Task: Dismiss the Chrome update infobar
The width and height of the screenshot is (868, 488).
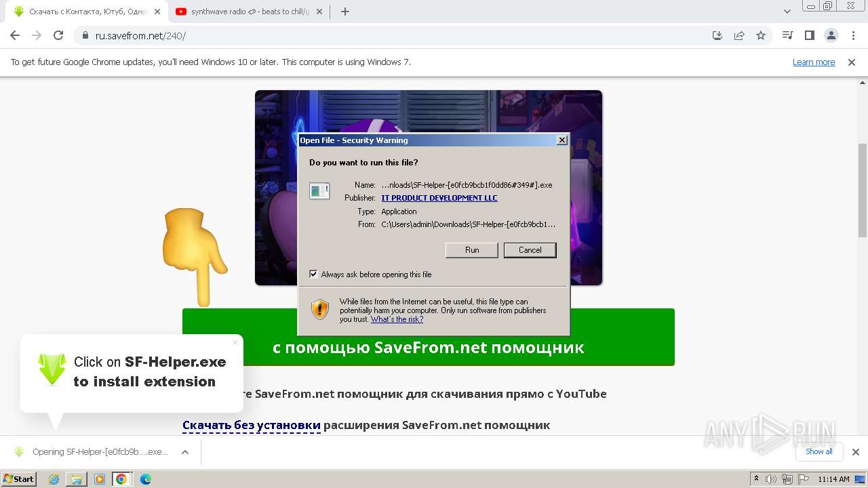Action: pyautogui.click(x=852, y=62)
